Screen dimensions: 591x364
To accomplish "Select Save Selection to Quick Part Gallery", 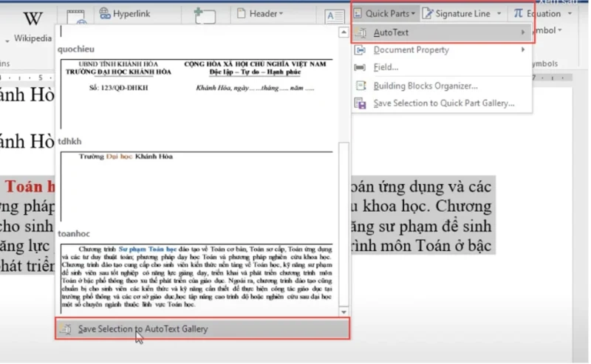I will point(442,103).
